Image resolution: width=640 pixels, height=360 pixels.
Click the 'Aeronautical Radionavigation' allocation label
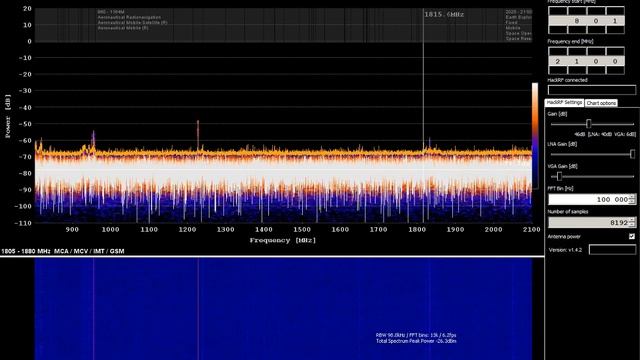129,18
